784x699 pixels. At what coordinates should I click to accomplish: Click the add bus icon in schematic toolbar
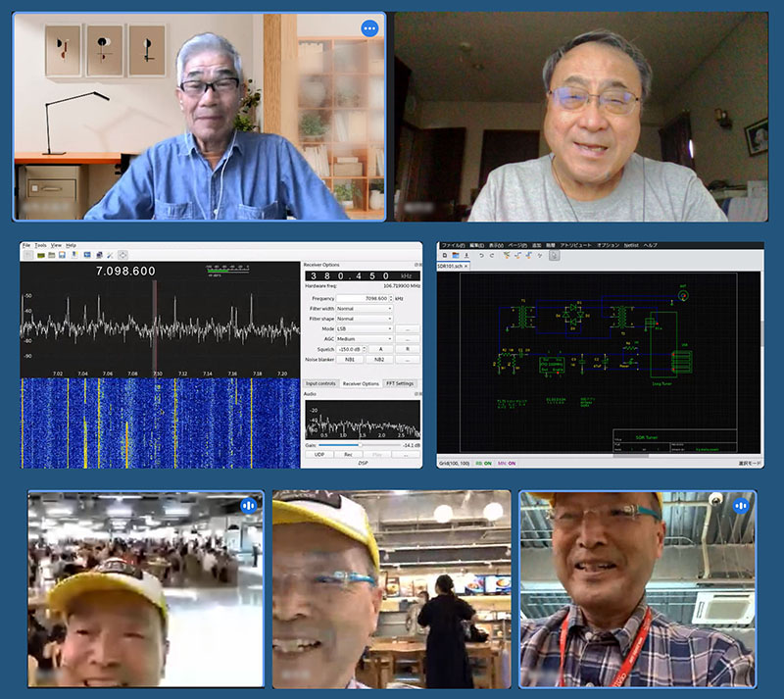(x=528, y=255)
